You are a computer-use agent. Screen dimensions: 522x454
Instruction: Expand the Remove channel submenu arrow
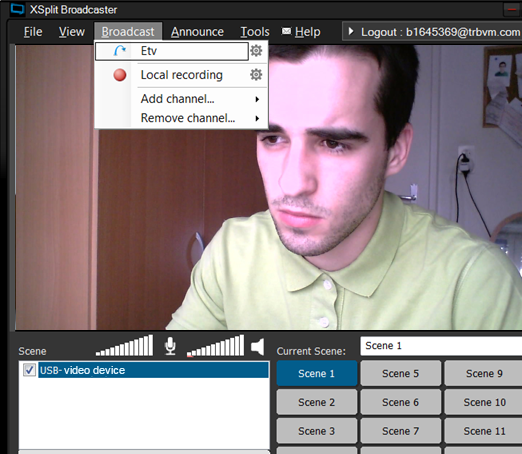pyautogui.click(x=257, y=118)
